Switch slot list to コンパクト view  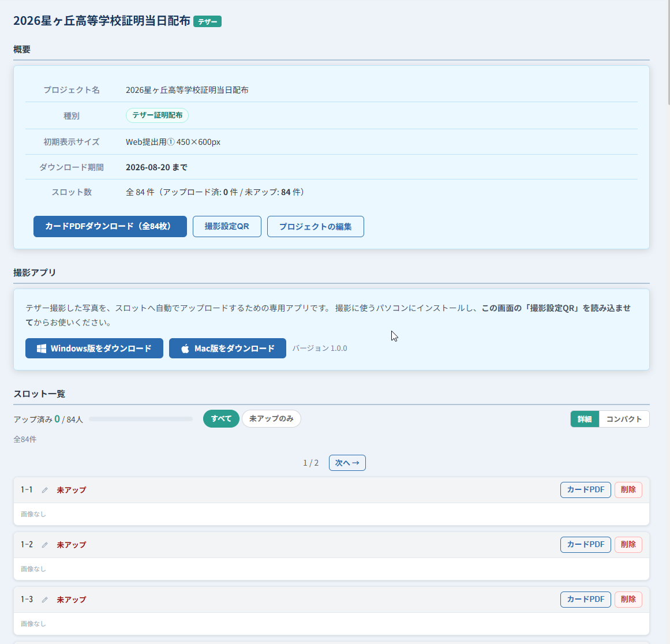pos(624,419)
